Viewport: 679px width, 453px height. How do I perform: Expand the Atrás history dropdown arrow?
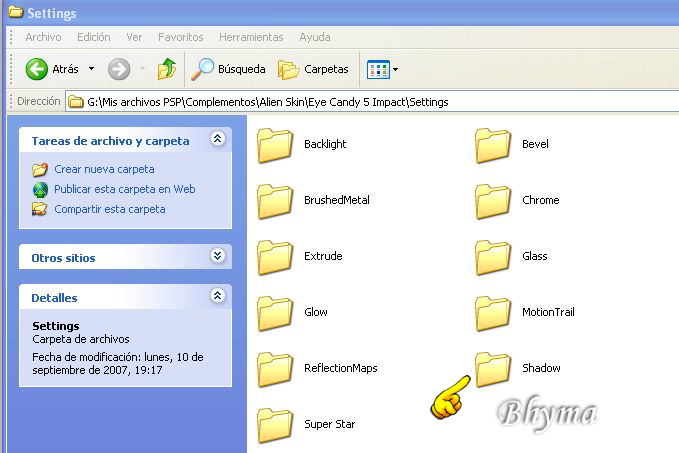pos(92,69)
